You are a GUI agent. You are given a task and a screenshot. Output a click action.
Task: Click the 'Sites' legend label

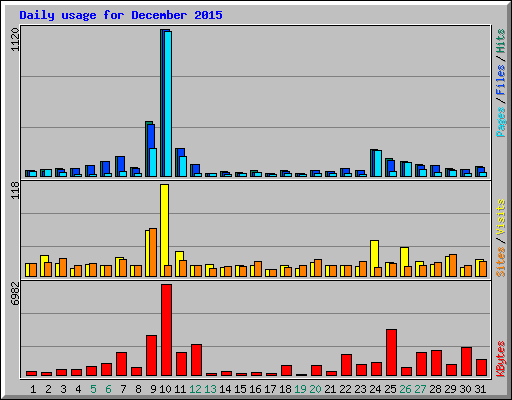(500, 262)
